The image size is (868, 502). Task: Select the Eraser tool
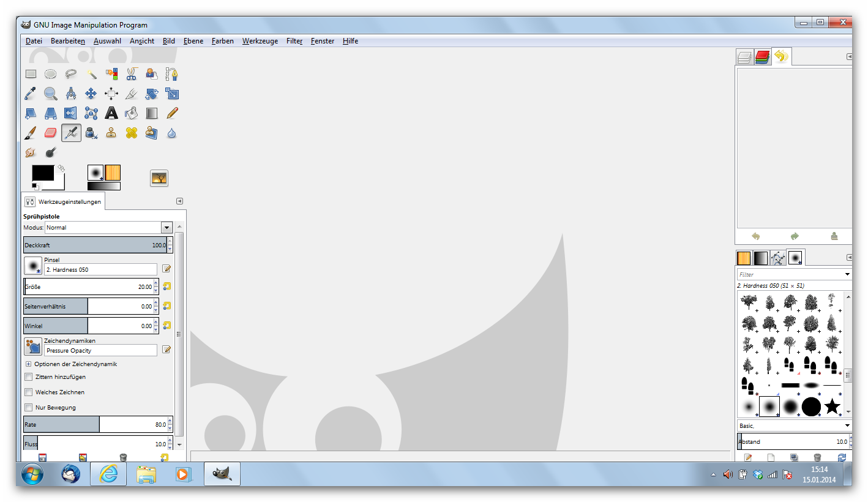(x=51, y=133)
